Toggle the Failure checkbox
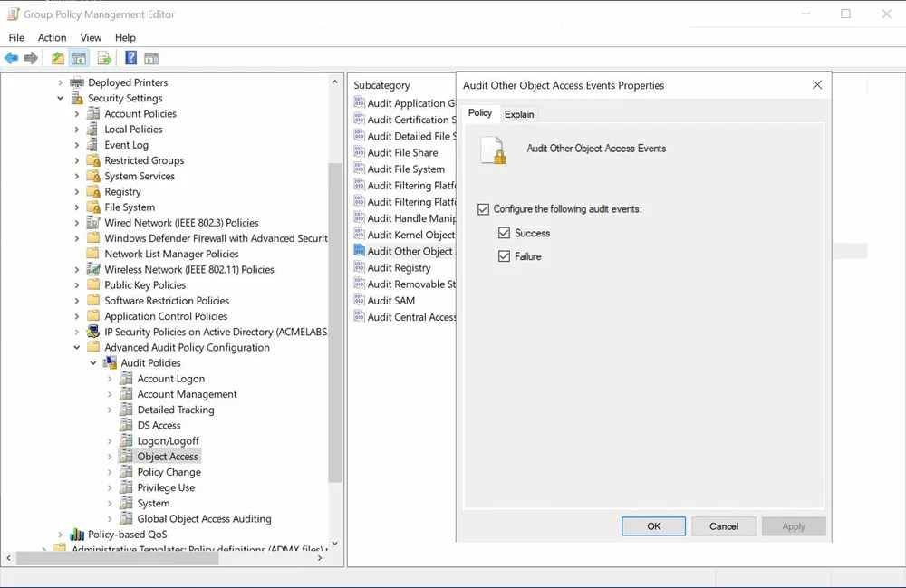 [505, 255]
